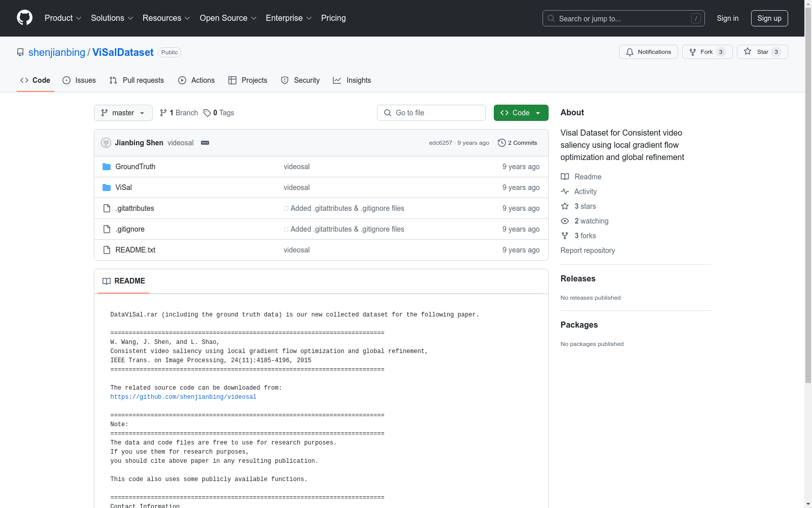This screenshot has width=812, height=508.
Task: Click the Report repository link
Action: coord(588,250)
